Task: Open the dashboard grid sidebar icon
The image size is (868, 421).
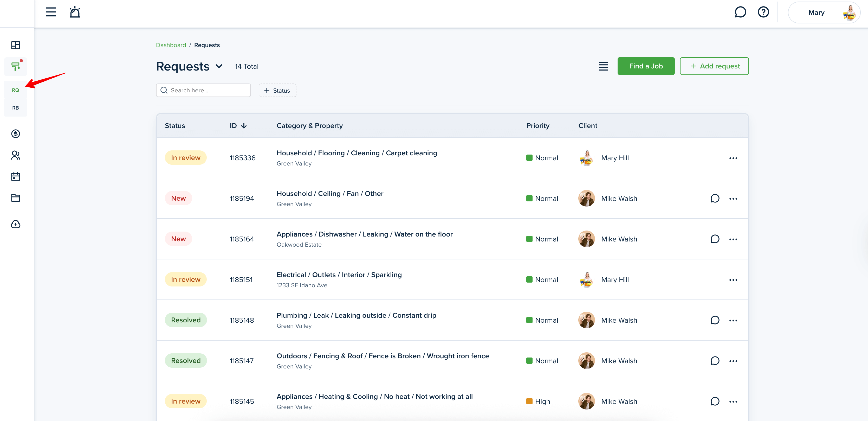Action: pos(16,45)
